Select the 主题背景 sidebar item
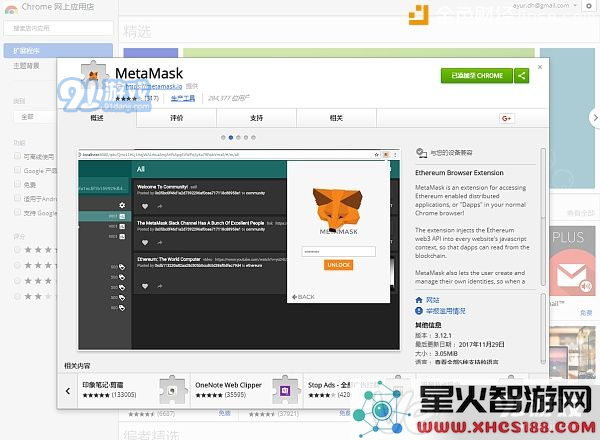The image size is (600, 440). (x=26, y=66)
